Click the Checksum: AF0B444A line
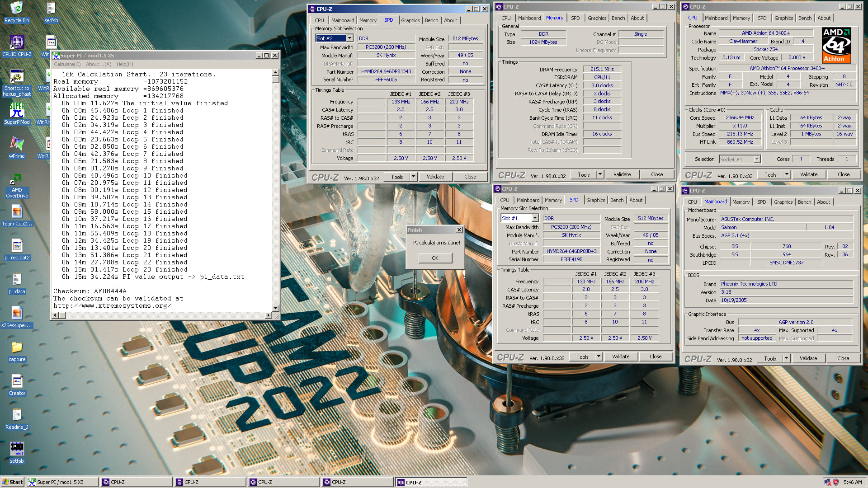This screenshot has width=868, height=488. (x=90, y=291)
